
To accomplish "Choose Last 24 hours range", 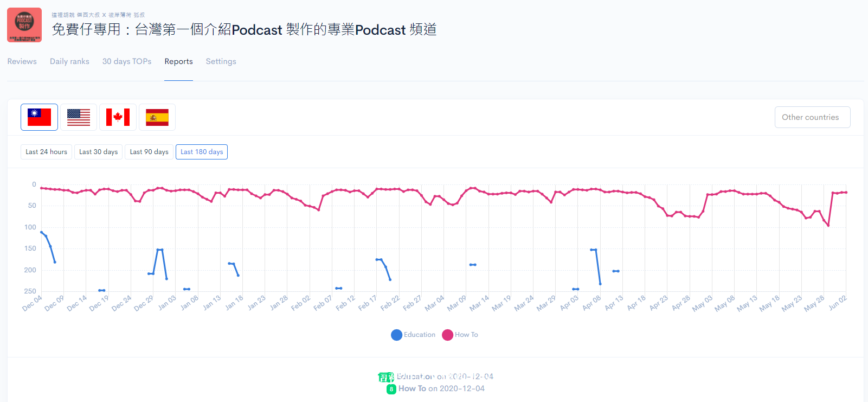I will tap(46, 152).
